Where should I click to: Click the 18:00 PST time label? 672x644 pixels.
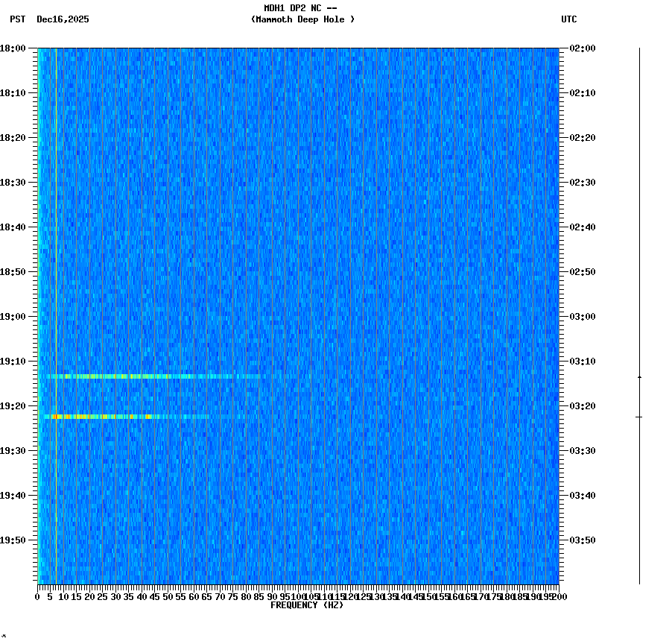(x=14, y=48)
